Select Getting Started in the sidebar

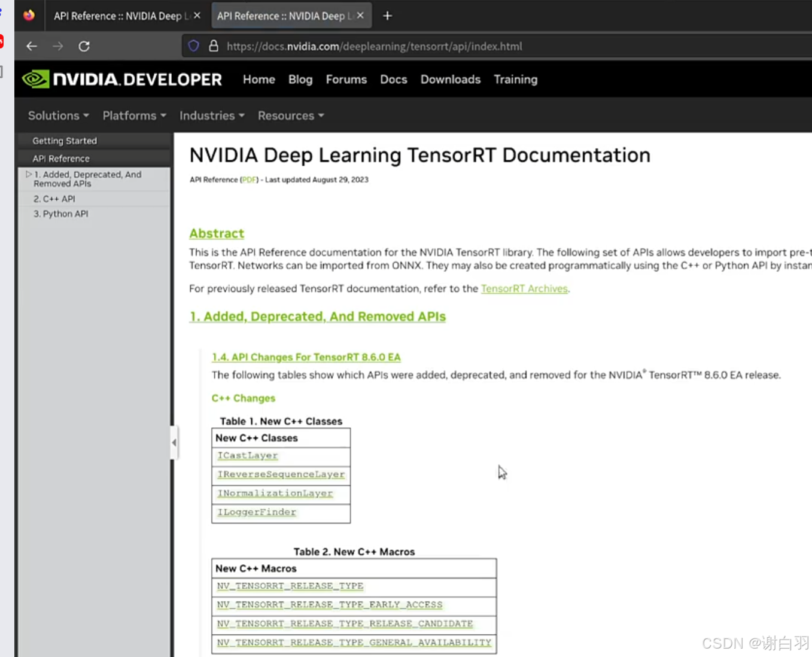pos(65,141)
